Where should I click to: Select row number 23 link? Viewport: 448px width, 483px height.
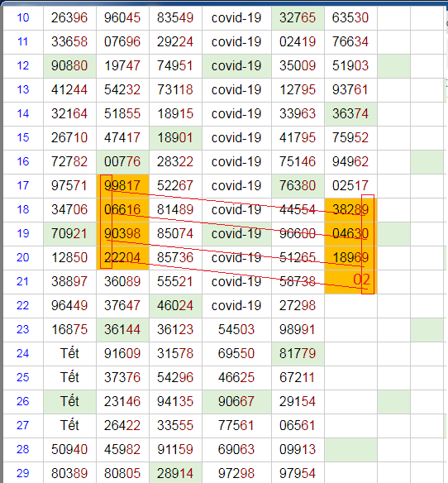[x=23, y=329]
